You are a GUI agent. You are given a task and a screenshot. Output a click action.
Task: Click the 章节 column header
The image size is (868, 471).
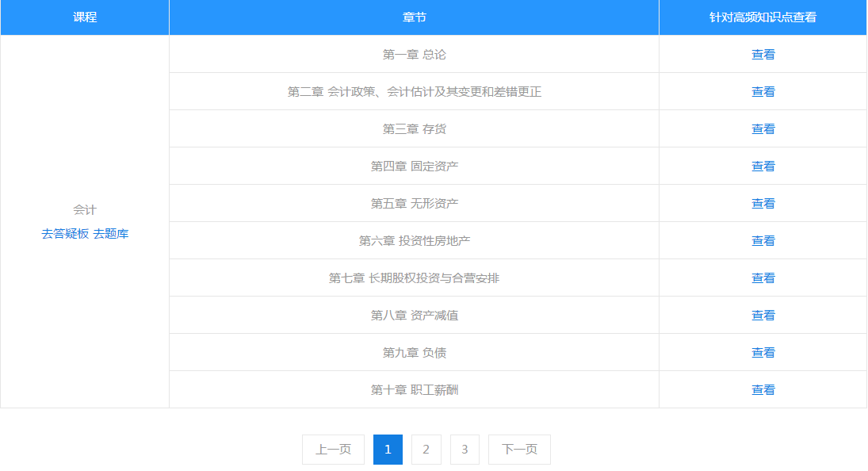(x=414, y=17)
